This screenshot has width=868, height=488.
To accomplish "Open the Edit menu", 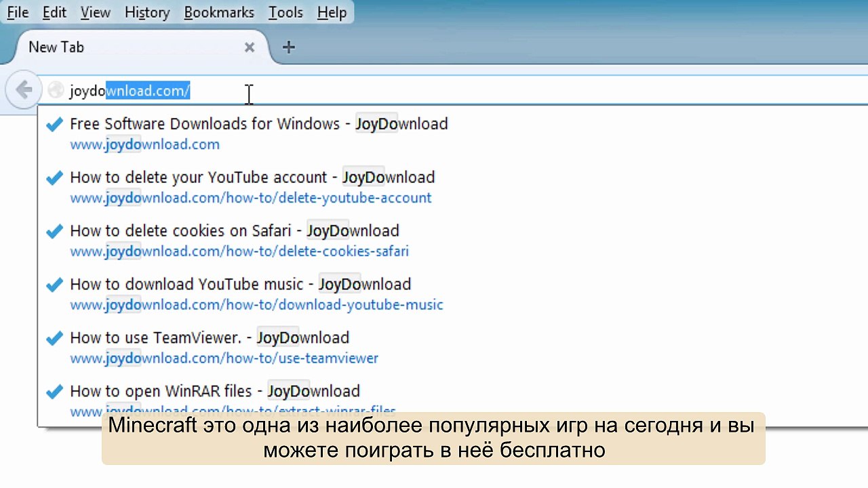I will point(54,12).
